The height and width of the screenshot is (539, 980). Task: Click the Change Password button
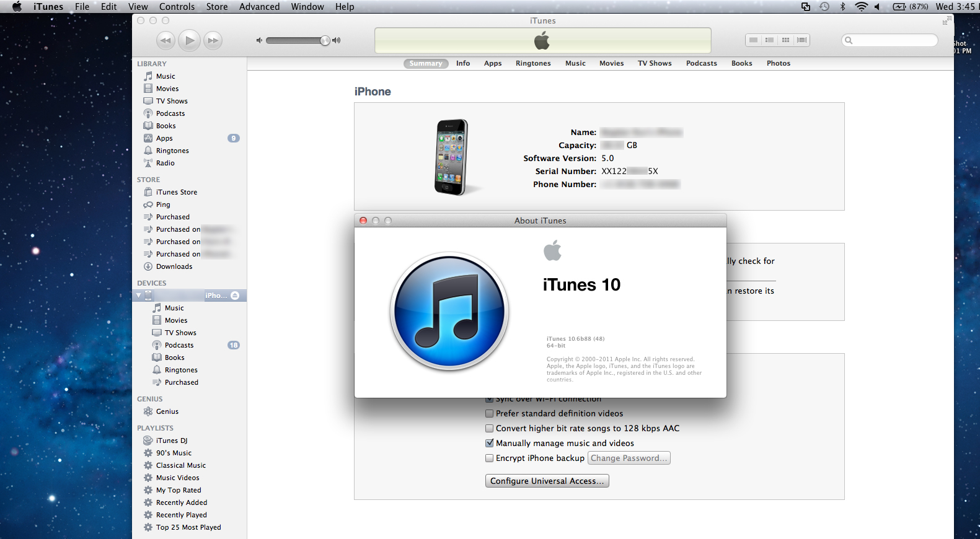pos(629,458)
